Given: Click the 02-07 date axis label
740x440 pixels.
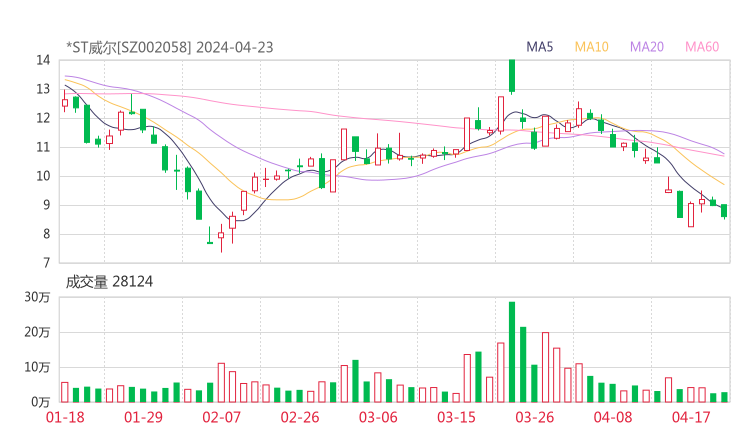Looking at the screenshot, I should point(221,417).
